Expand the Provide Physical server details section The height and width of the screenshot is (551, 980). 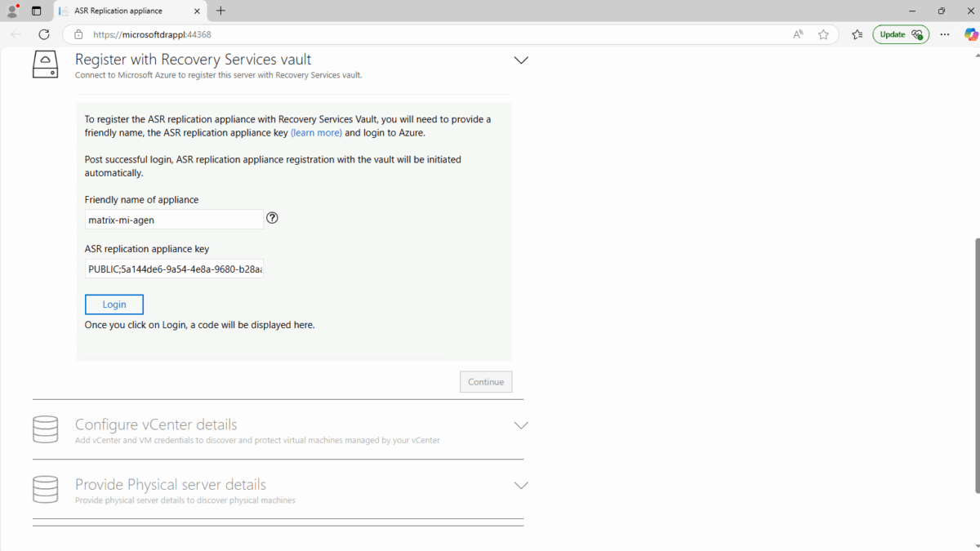click(x=521, y=485)
